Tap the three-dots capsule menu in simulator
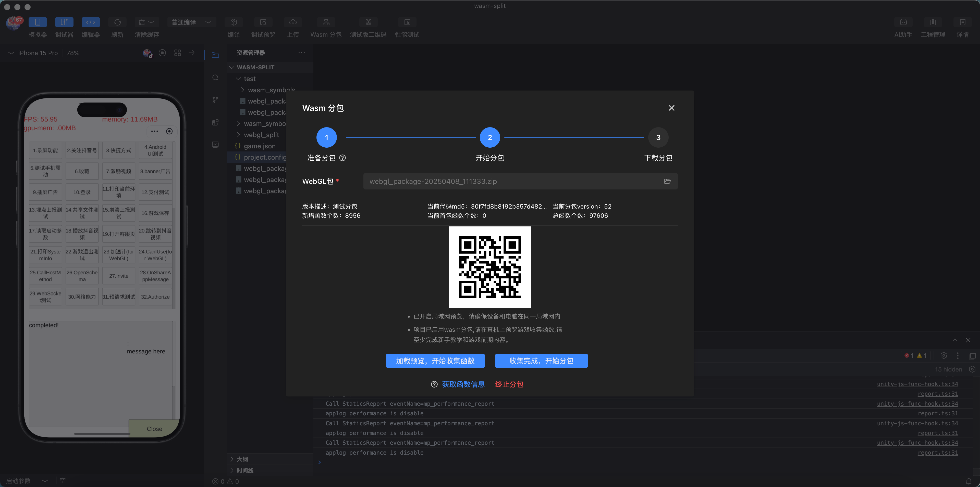The height and width of the screenshot is (487, 980). (x=154, y=131)
